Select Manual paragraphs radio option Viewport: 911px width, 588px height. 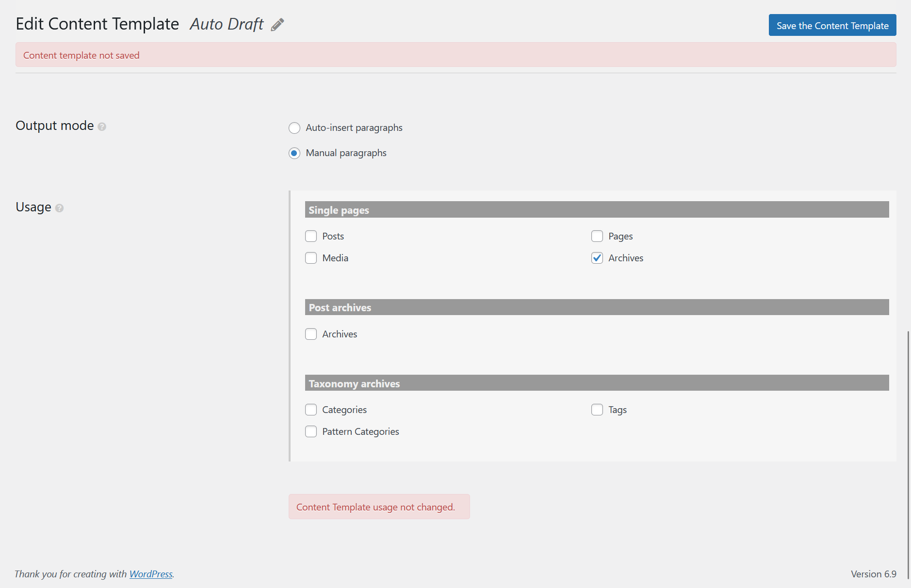coord(294,153)
